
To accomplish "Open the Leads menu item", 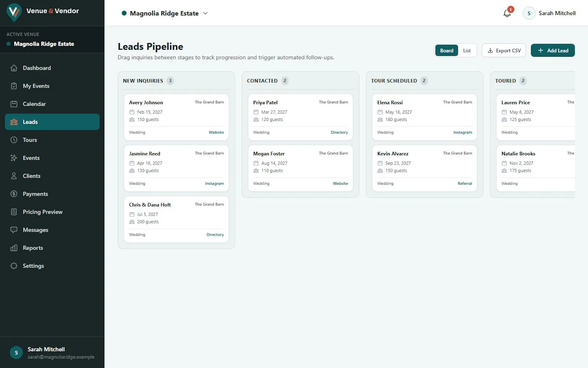I will pos(52,122).
